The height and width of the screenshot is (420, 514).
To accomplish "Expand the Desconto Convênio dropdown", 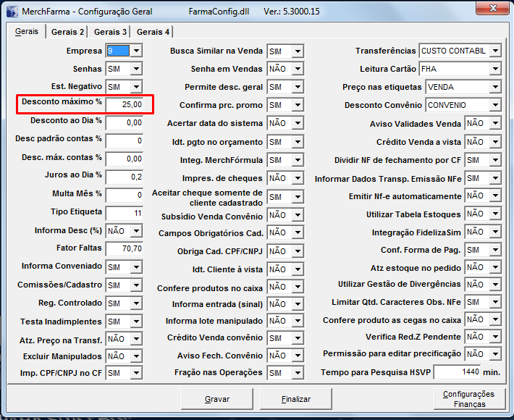I will click(x=495, y=105).
